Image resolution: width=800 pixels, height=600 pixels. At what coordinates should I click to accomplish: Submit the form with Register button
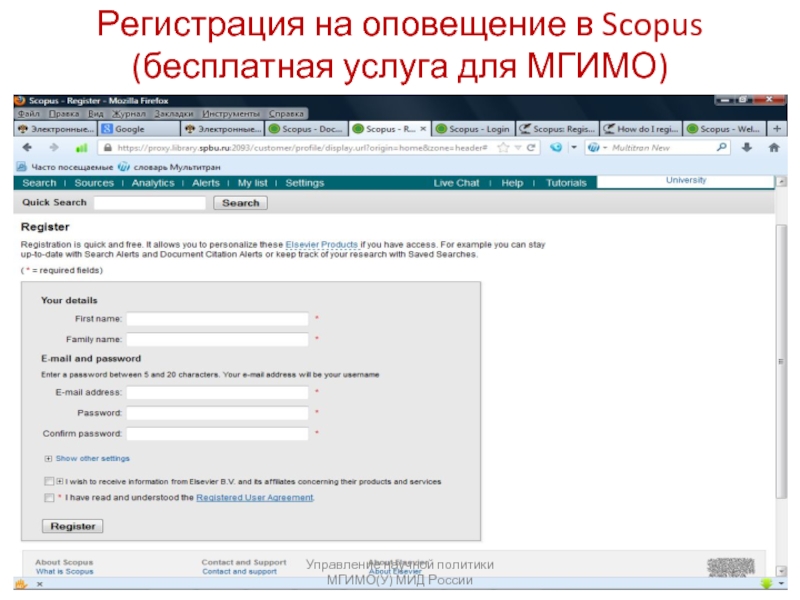click(72, 526)
